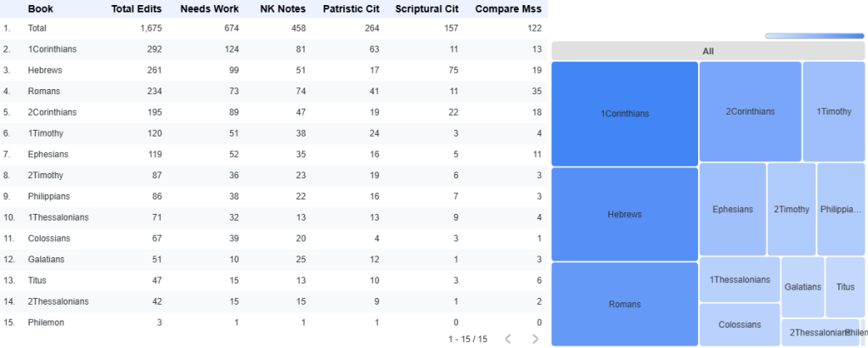868x348 pixels.
Task: Select the treemap All header bar
Action: point(707,51)
